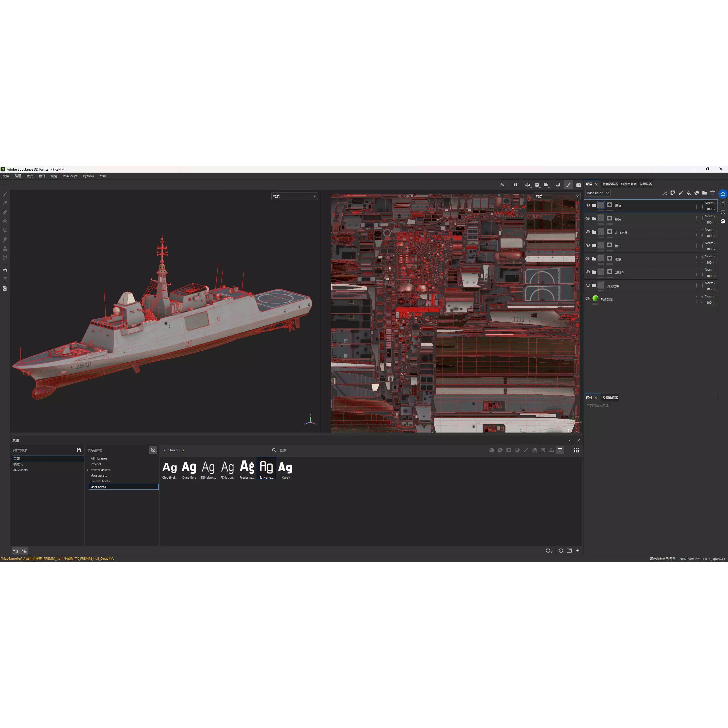Toggle visibility of 颜色对照 layer
728x728 pixels.
pos(588,299)
